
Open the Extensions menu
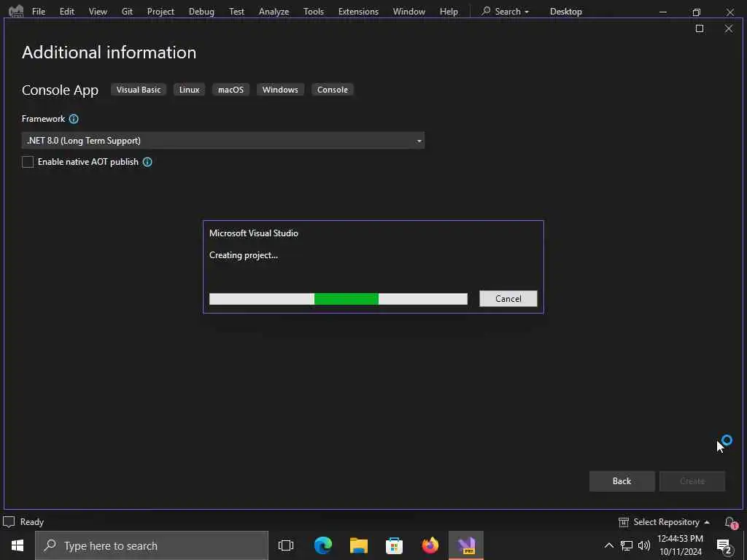[358, 12]
